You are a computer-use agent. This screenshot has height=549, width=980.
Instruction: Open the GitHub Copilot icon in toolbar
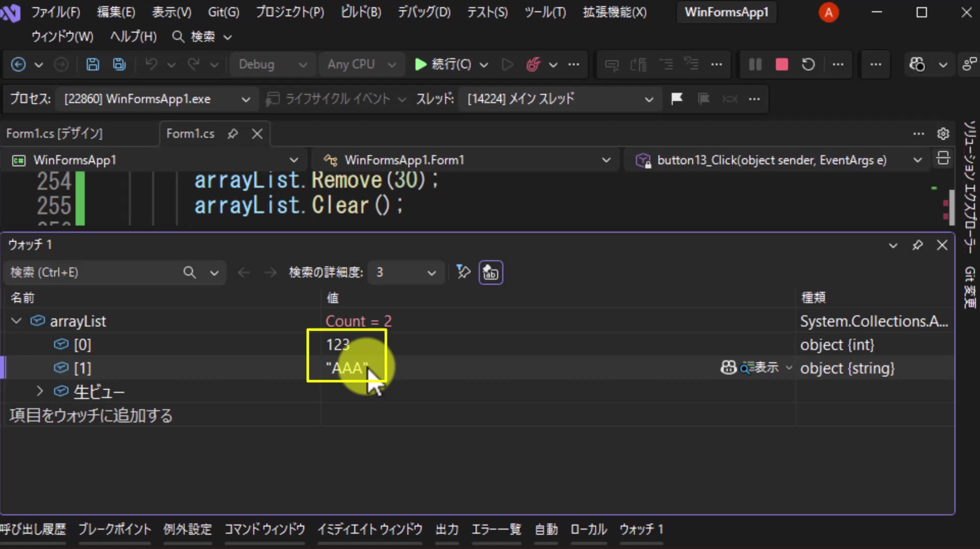[917, 64]
